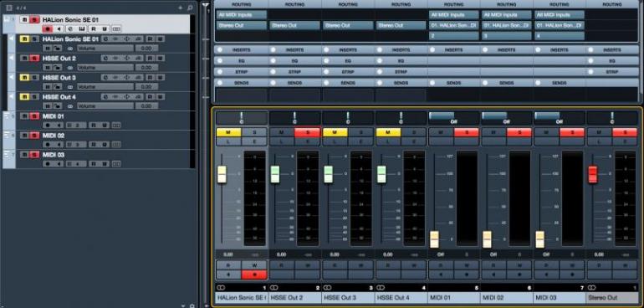The image size is (644, 308).
Task: Click the red record enable button in HALion Sonic SE mixer channel
Action: point(254,275)
